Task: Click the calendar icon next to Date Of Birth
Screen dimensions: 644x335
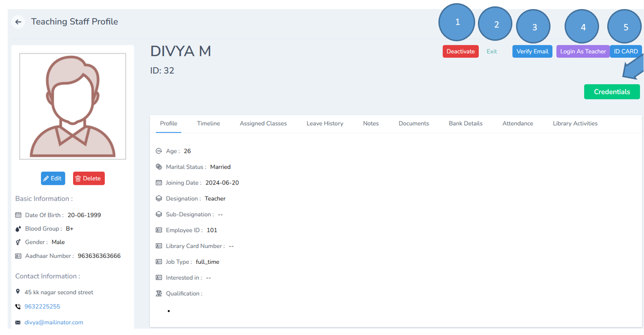Action: [x=17, y=215]
